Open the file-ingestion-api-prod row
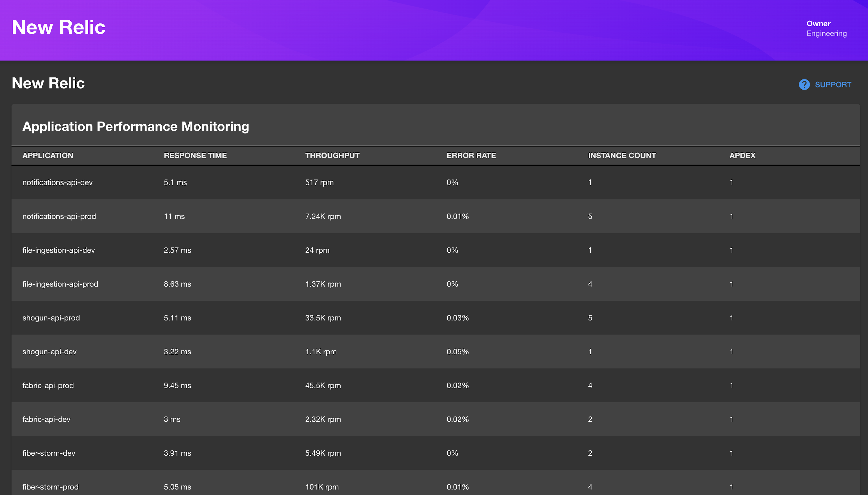The width and height of the screenshot is (868, 495). 60,284
